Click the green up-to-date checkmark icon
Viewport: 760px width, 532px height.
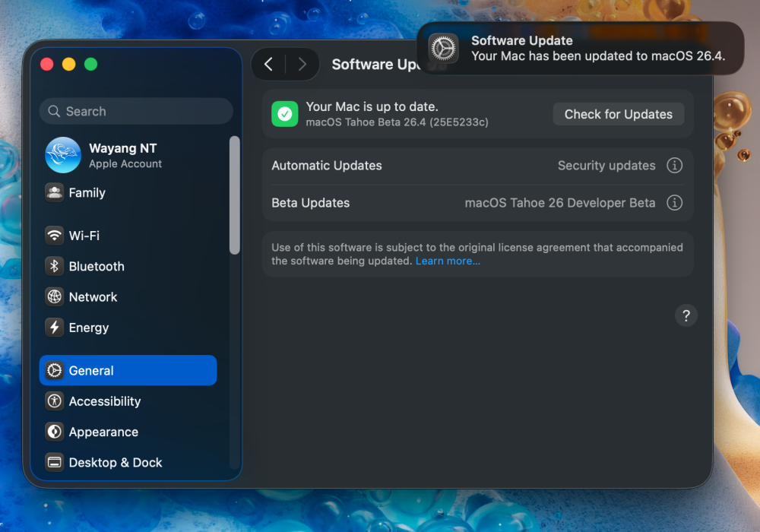[x=284, y=114]
